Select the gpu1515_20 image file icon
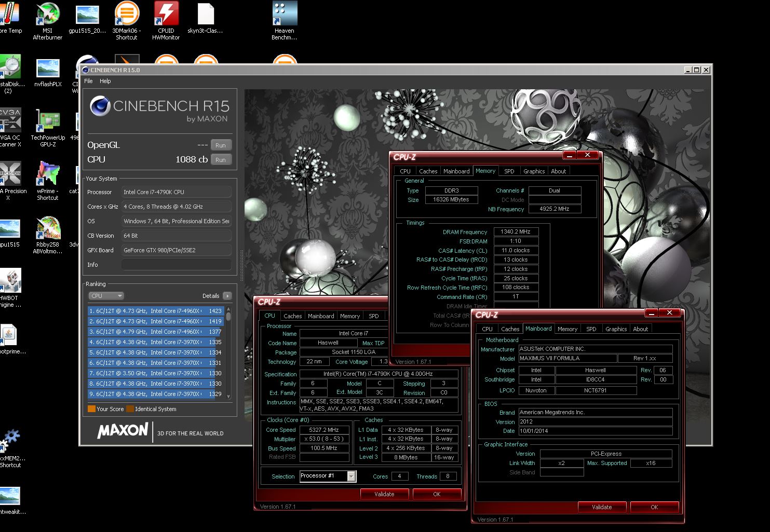Screen dimensions: 770x532 pos(87,21)
